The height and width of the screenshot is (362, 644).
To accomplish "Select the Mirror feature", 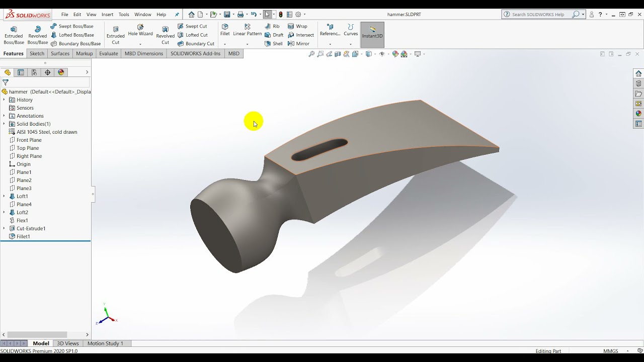I will 298,43.
